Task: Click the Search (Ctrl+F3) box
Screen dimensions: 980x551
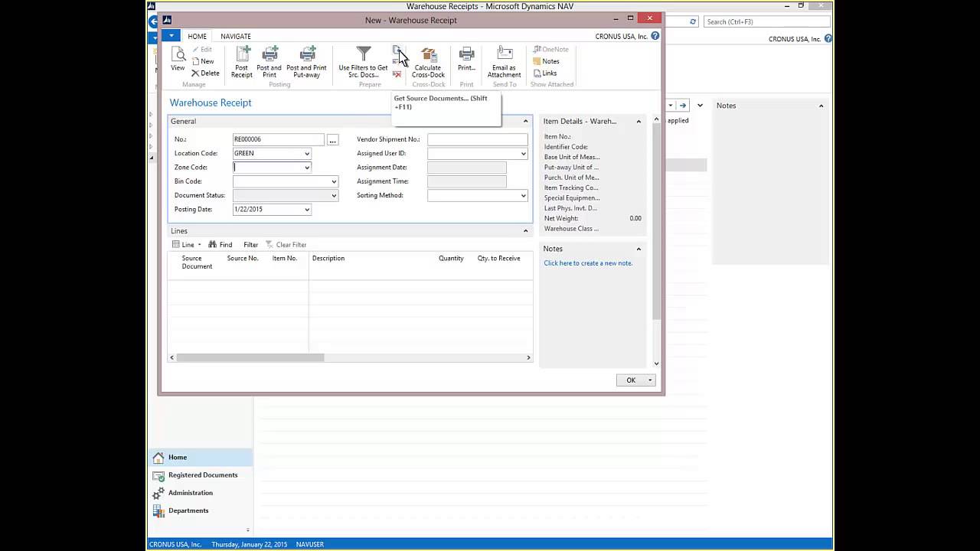Action: [767, 22]
